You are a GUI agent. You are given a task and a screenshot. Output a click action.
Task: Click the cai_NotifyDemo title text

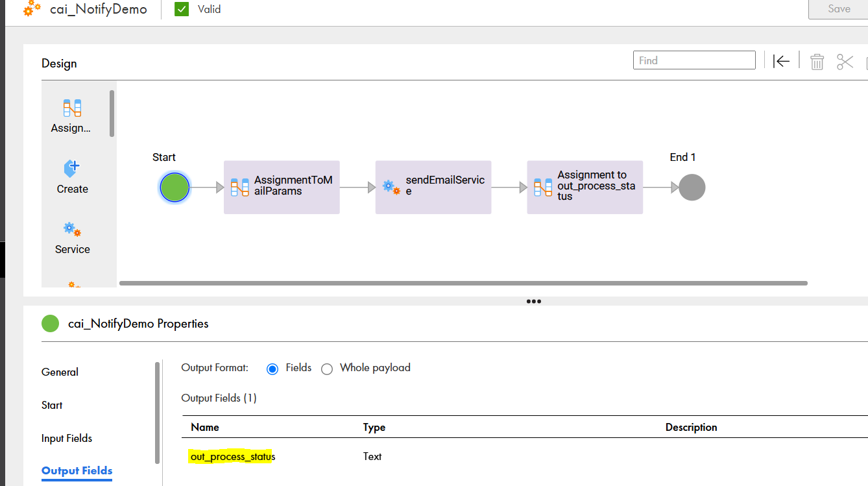click(99, 10)
